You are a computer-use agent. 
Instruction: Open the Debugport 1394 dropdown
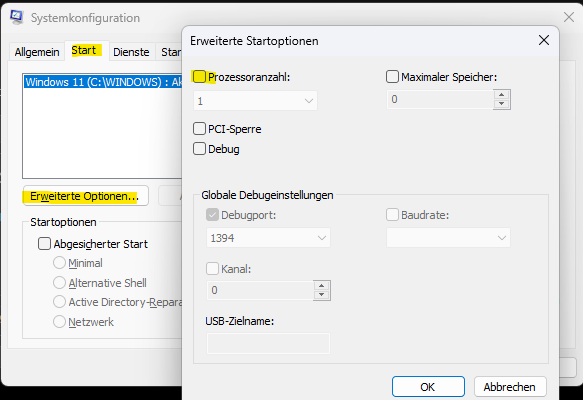click(x=268, y=238)
